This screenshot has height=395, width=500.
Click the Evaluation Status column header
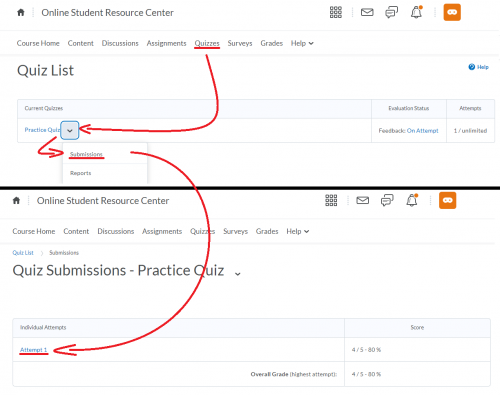409,108
